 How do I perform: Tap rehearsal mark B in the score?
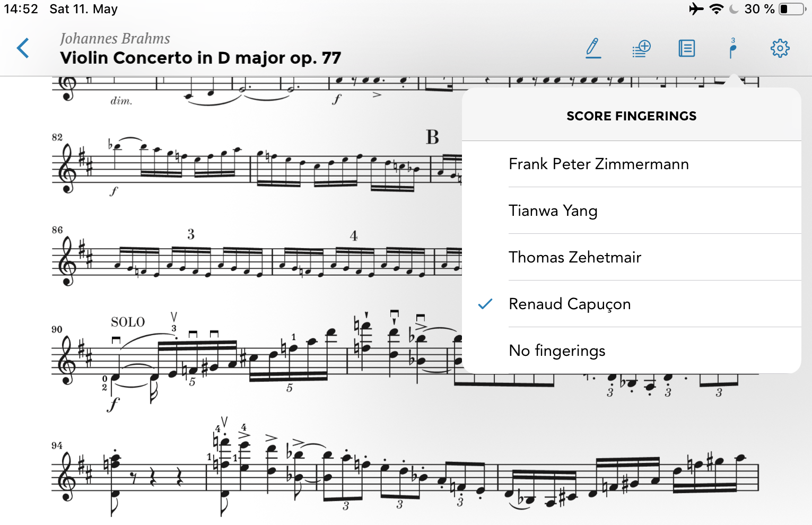click(432, 137)
